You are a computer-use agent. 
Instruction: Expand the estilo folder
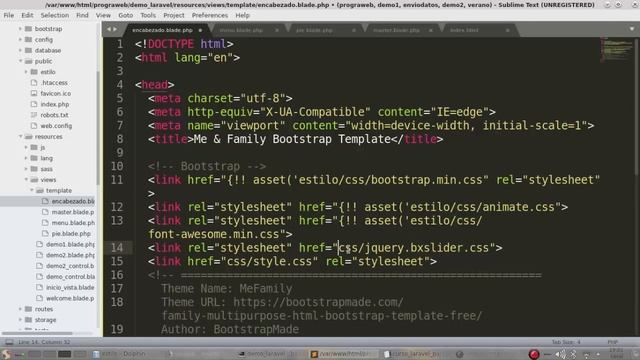click(x=26, y=72)
